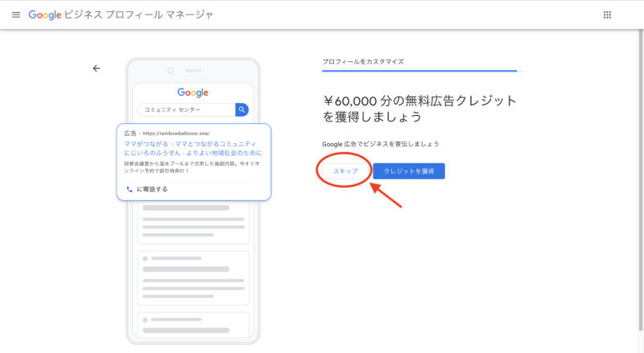
Task: Click the ビジネス プロフィール マネージャ title
Action: (138, 14)
